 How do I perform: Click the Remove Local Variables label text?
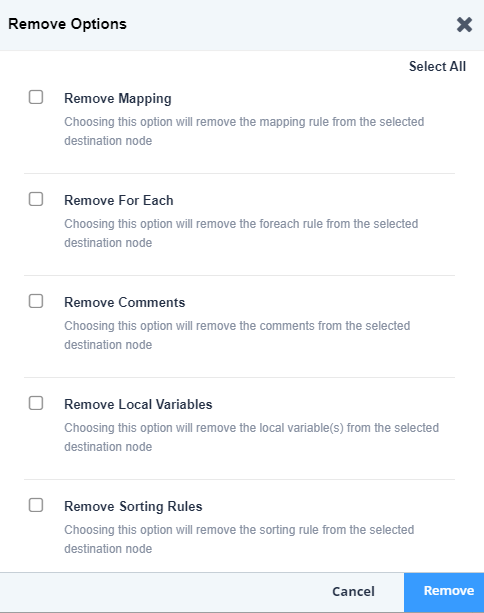pos(138,404)
